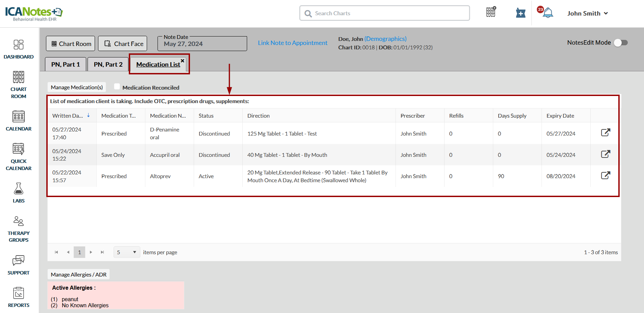This screenshot has height=313, width=644.
Task: Open Therapy Groups in the sidebar
Action: [x=19, y=229]
